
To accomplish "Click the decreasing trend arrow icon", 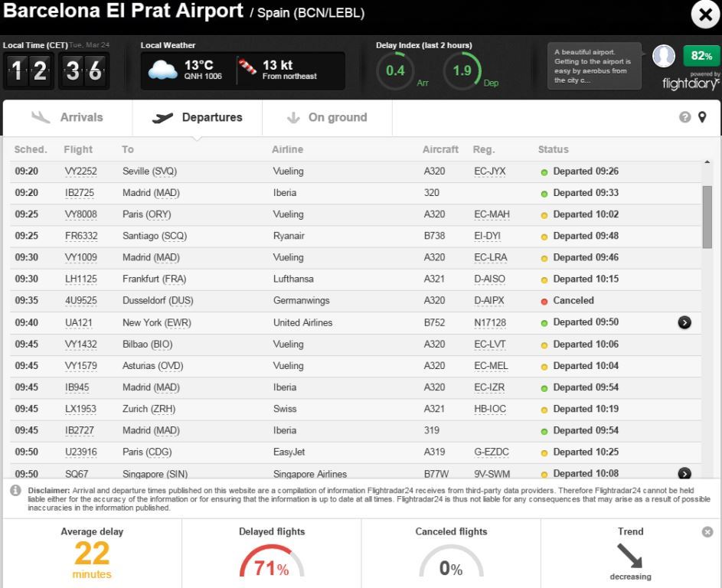I will pos(629,556).
